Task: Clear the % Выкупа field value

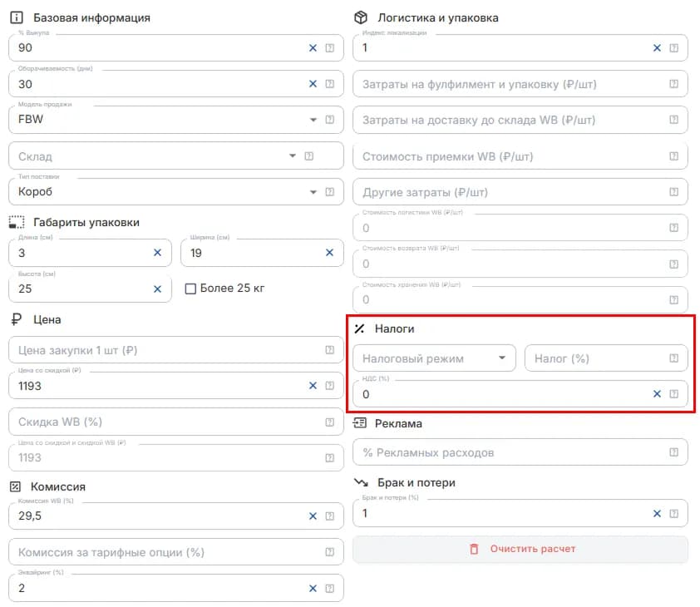Action: tap(313, 47)
